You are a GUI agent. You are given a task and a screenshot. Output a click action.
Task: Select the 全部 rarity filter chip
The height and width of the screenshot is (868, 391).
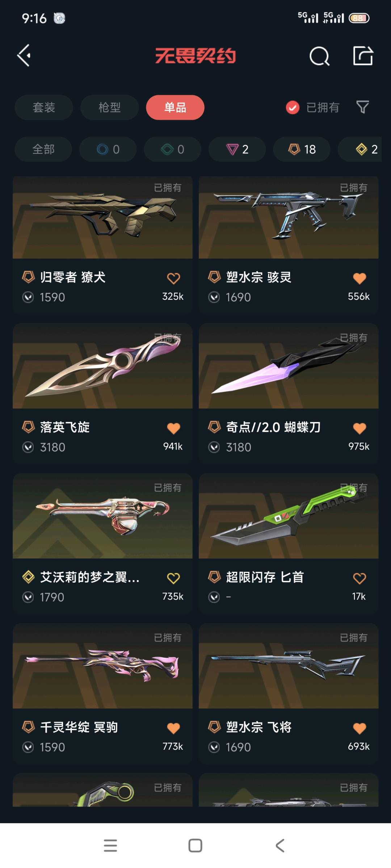(43, 149)
